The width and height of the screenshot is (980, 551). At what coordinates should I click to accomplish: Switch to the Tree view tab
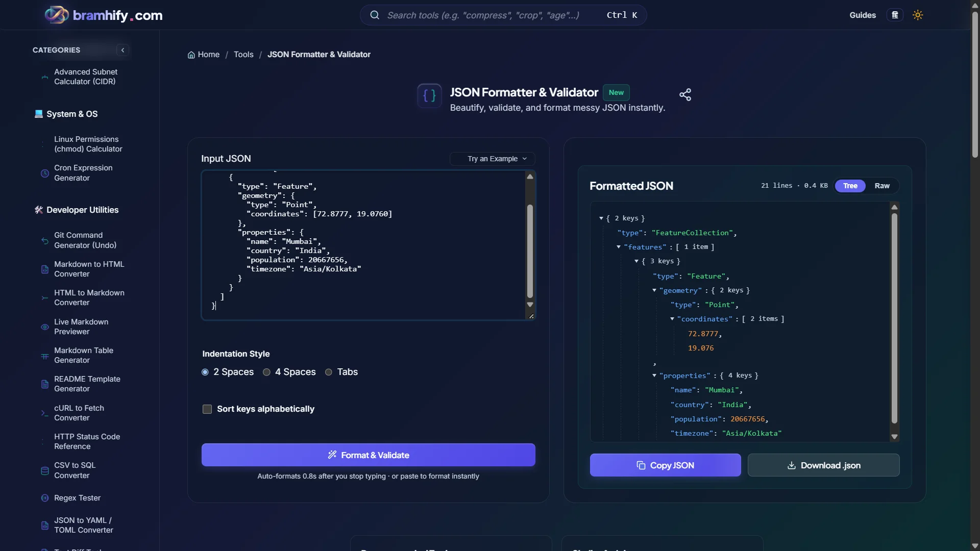point(850,186)
